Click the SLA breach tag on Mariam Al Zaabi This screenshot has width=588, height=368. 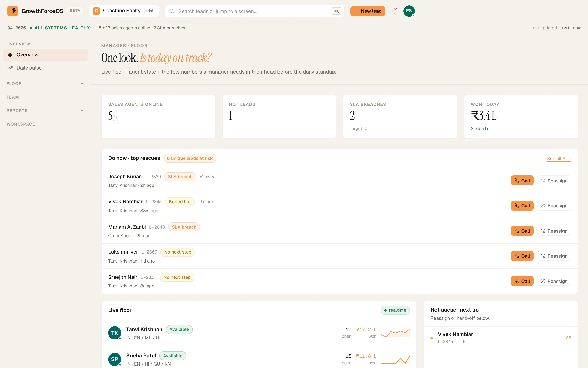pyautogui.click(x=184, y=227)
